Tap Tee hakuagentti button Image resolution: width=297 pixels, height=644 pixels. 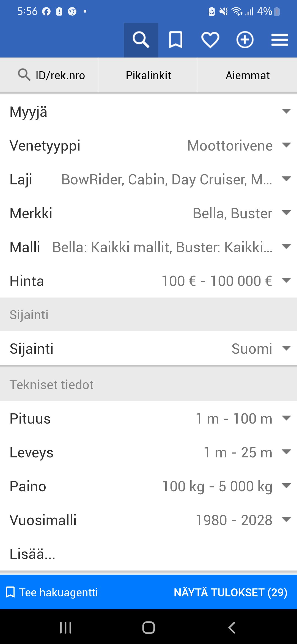tap(52, 592)
